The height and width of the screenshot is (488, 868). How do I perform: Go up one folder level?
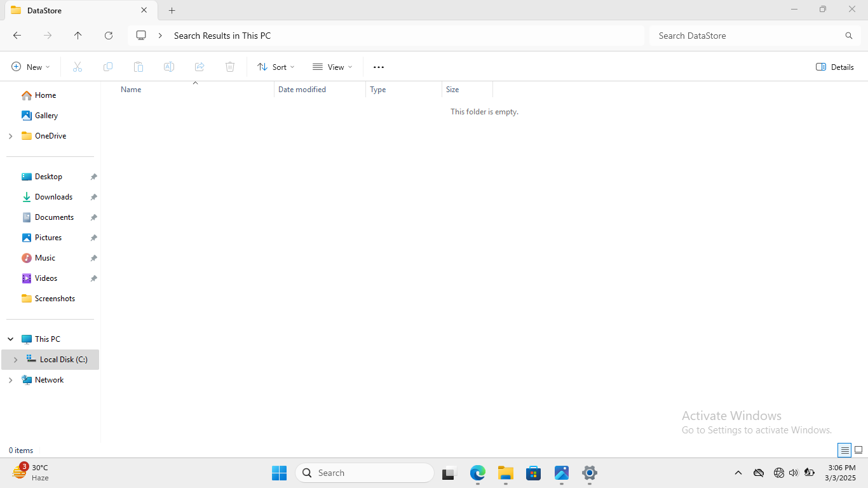tap(78, 36)
